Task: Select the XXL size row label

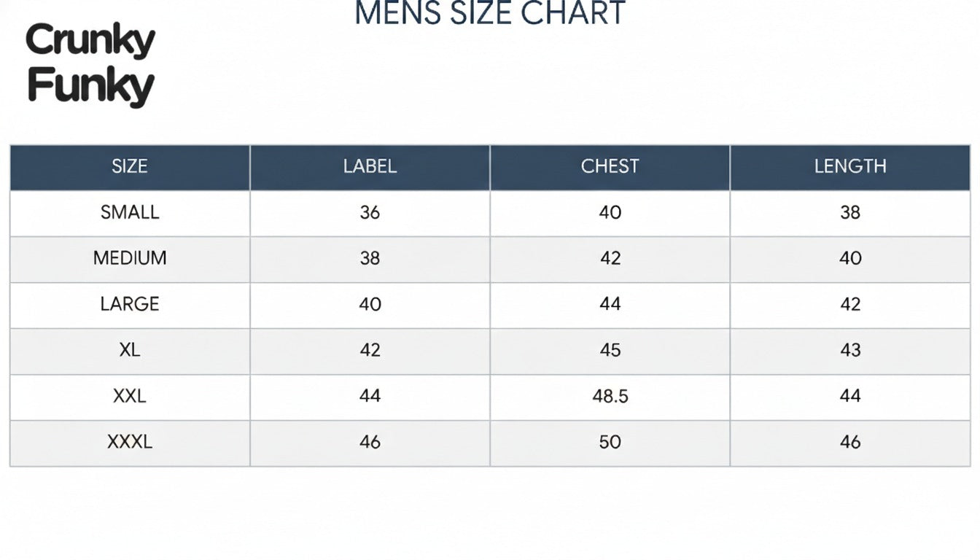Action: point(130,397)
